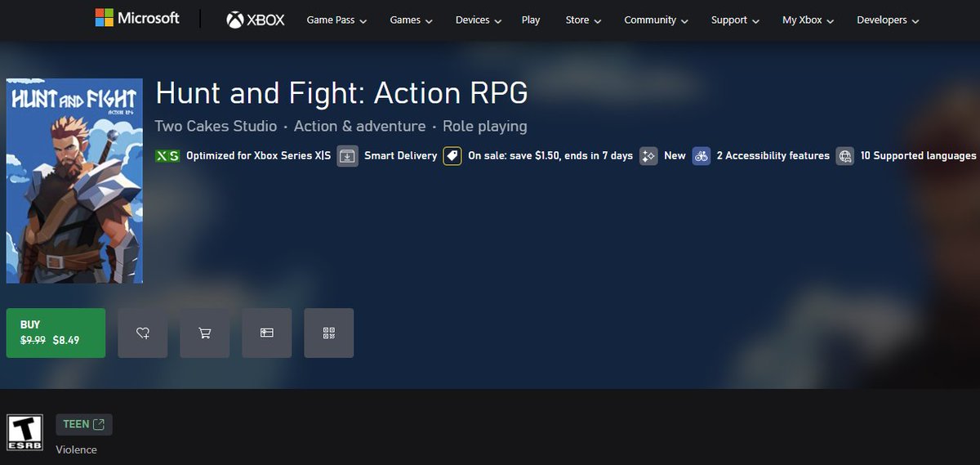This screenshot has height=465, width=980.
Task: Add game to wishlist heart icon
Action: (143, 333)
